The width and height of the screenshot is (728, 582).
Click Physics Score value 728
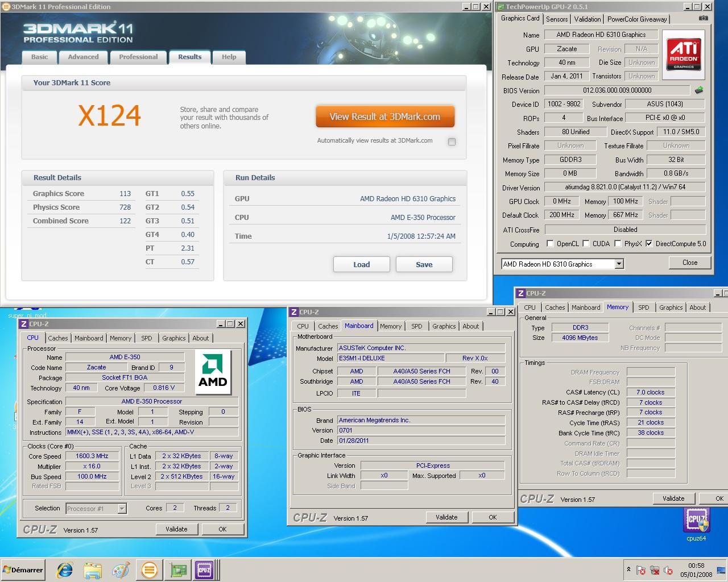(x=125, y=207)
